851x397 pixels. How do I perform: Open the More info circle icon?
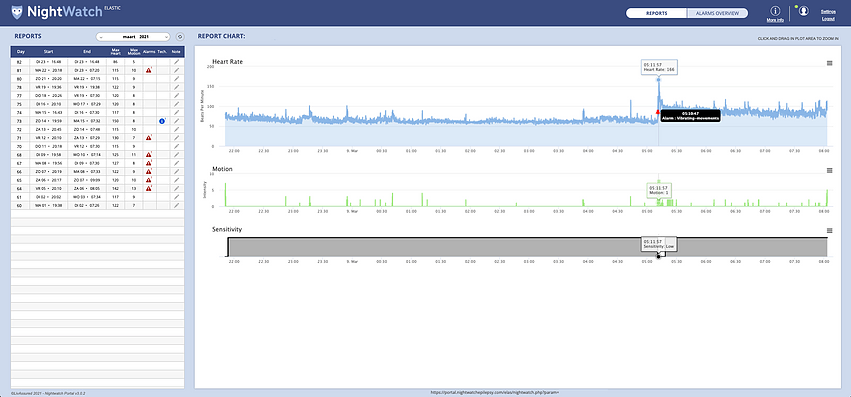774,11
